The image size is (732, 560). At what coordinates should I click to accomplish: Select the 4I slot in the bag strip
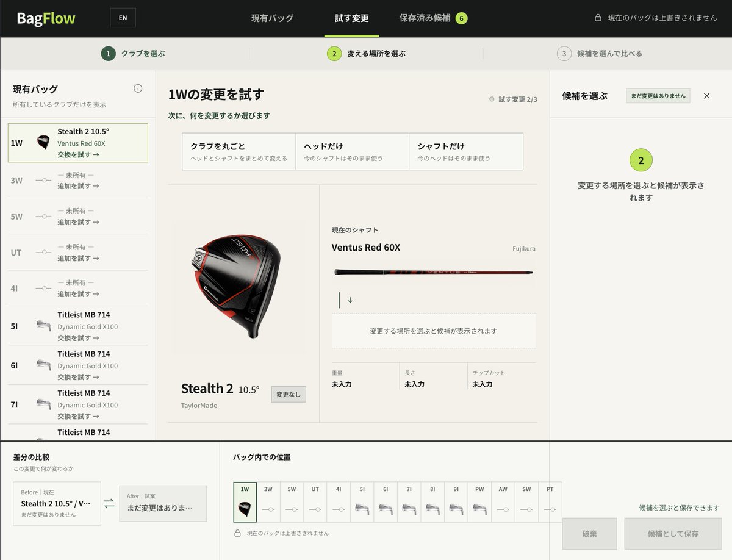point(339,502)
